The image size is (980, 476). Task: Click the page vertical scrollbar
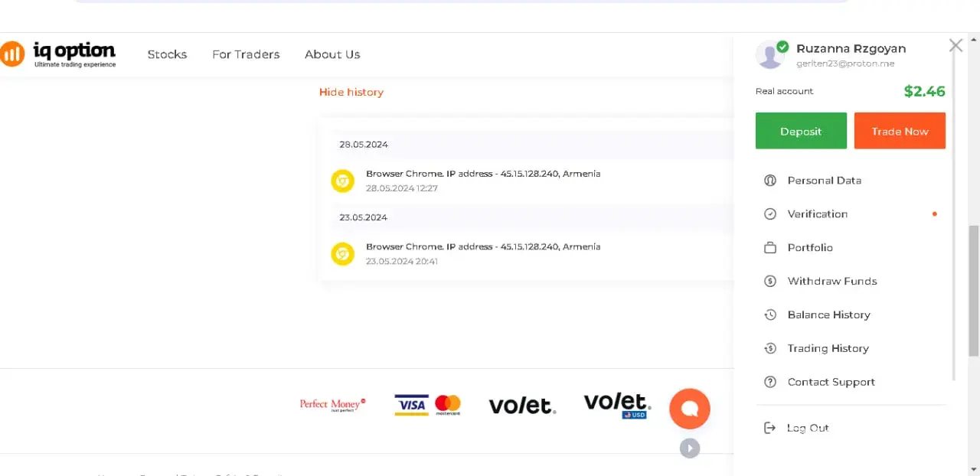click(973, 291)
